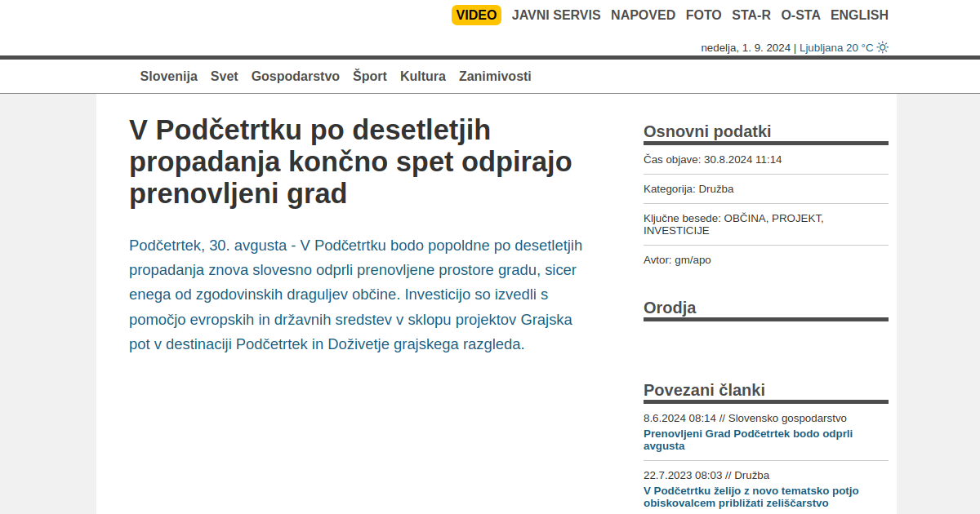Open related article about novo tematsko pot
This screenshot has width=980, height=514.
point(751,497)
